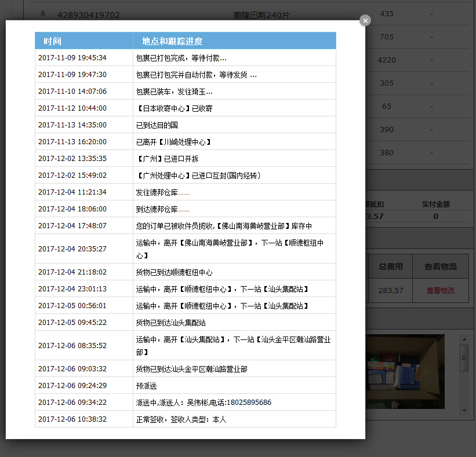Select row 离开【汕头集配站】下一站汕头金平区潮汕路营业部

[234, 345]
